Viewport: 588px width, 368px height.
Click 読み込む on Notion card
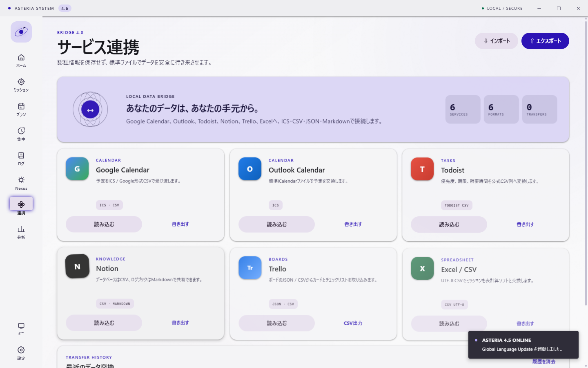[x=104, y=323]
